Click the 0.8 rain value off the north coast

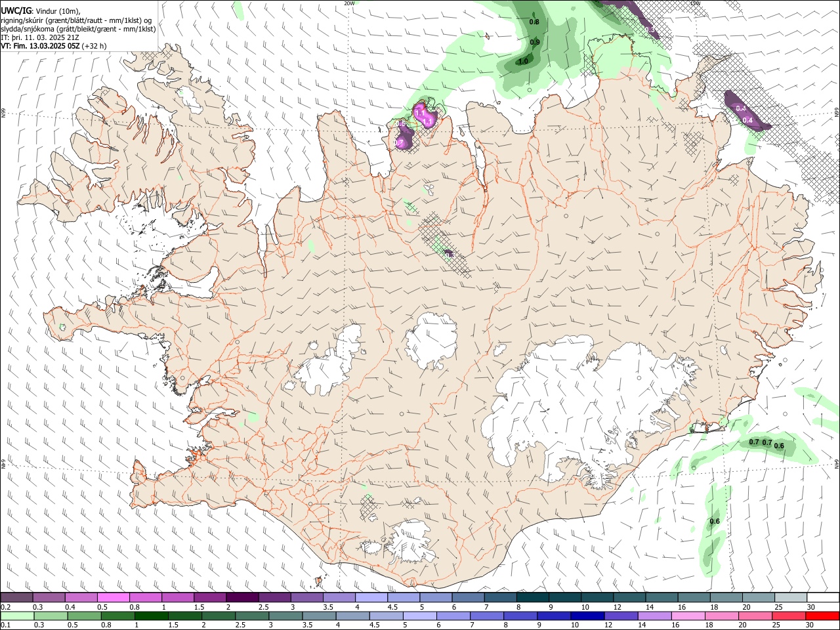point(534,22)
